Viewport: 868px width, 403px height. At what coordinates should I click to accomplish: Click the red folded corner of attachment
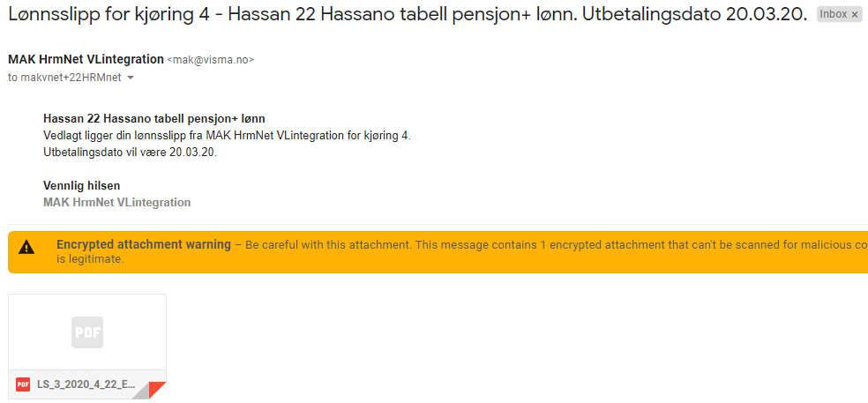(x=157, y=390)
